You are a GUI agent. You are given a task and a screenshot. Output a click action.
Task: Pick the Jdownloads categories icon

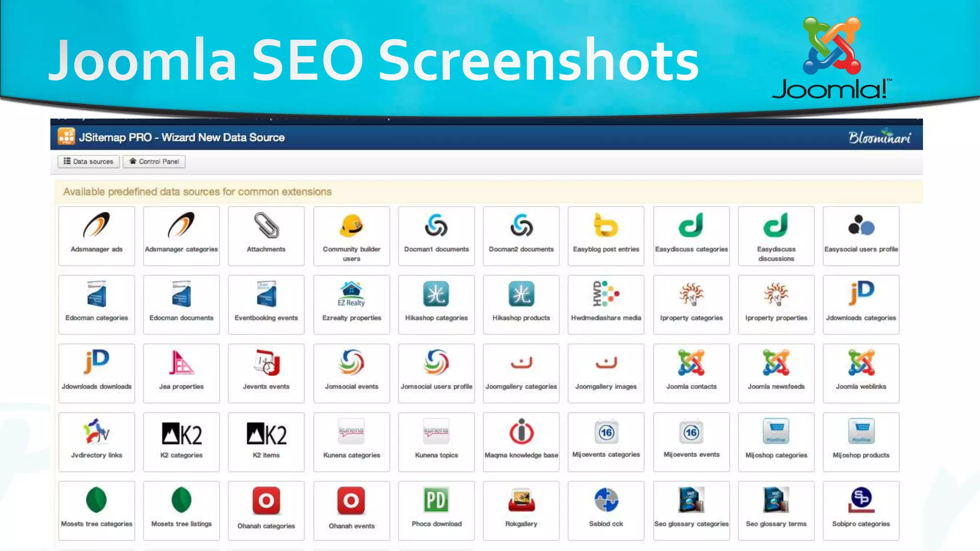coord(861,294)
